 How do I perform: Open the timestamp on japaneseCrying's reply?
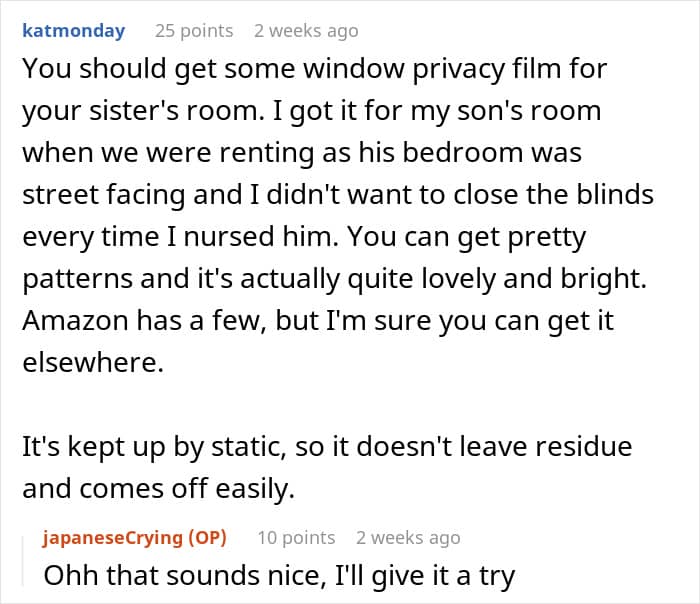(x=408, y=538)
